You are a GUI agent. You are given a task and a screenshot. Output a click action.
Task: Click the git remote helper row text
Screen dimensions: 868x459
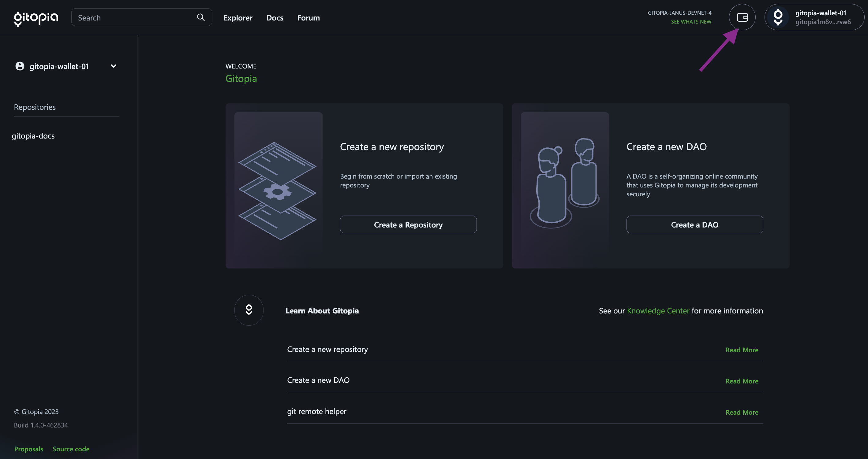(317, 412)
